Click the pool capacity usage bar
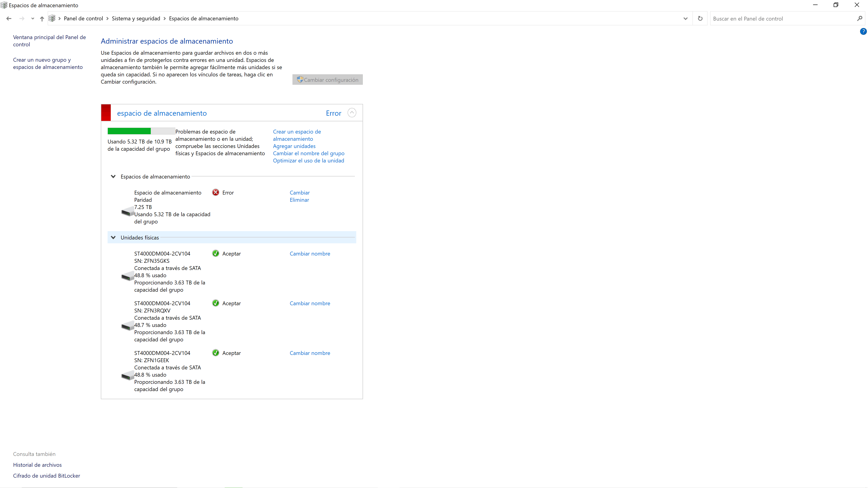This screenshot has width=868, height=488. 141,131
